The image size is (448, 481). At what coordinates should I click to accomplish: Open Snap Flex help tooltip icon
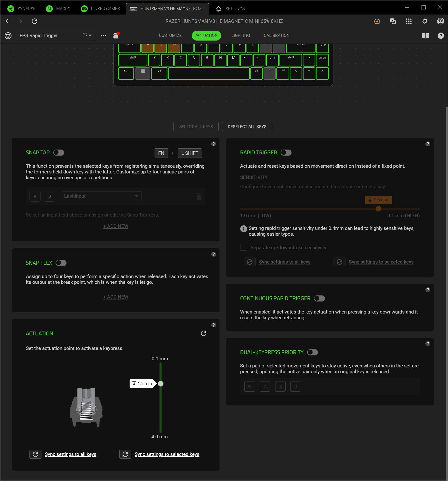tap(213, 254)
